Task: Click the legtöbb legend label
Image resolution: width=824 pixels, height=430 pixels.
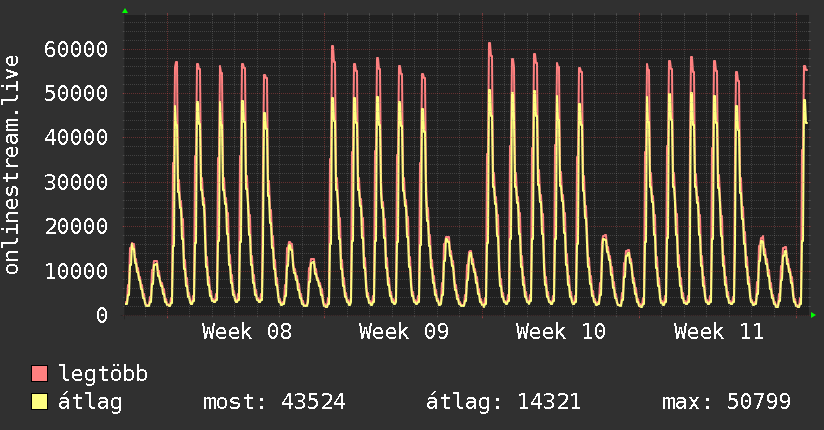Action: tap(104, 374)
